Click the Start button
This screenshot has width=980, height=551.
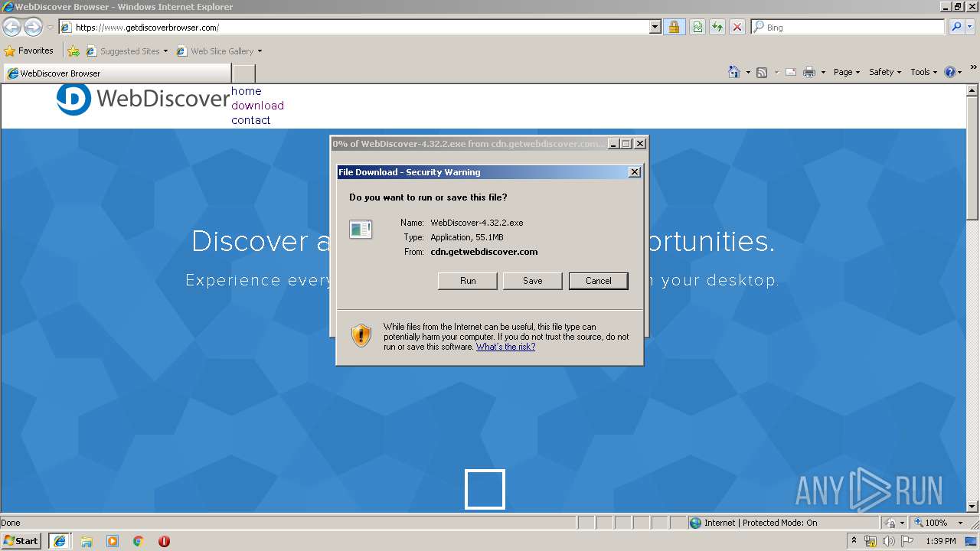point(21,541)
